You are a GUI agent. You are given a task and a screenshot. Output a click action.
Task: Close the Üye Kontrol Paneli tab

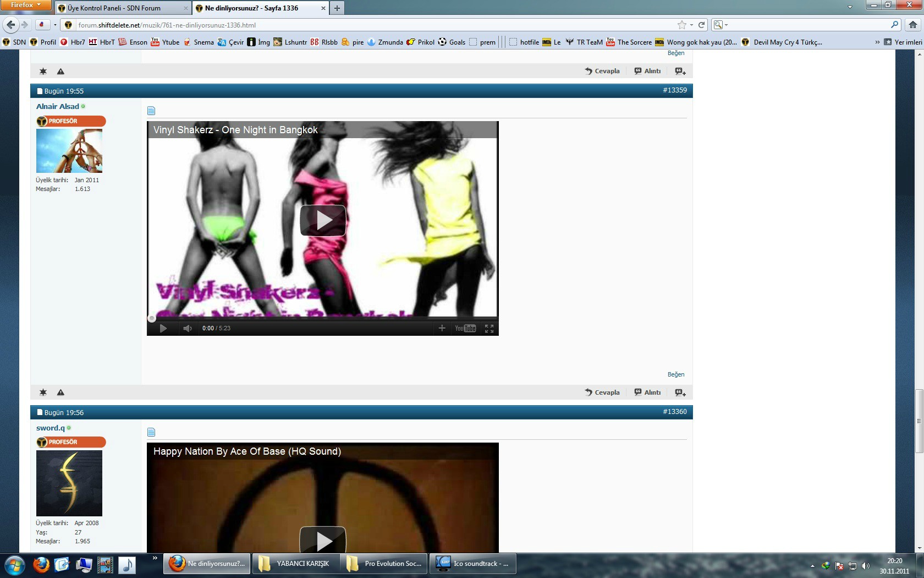click(x=186, y=8)
